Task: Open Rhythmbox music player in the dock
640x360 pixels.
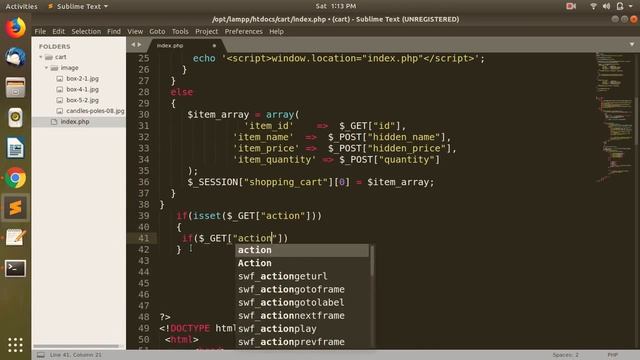Action: (16, 118)
